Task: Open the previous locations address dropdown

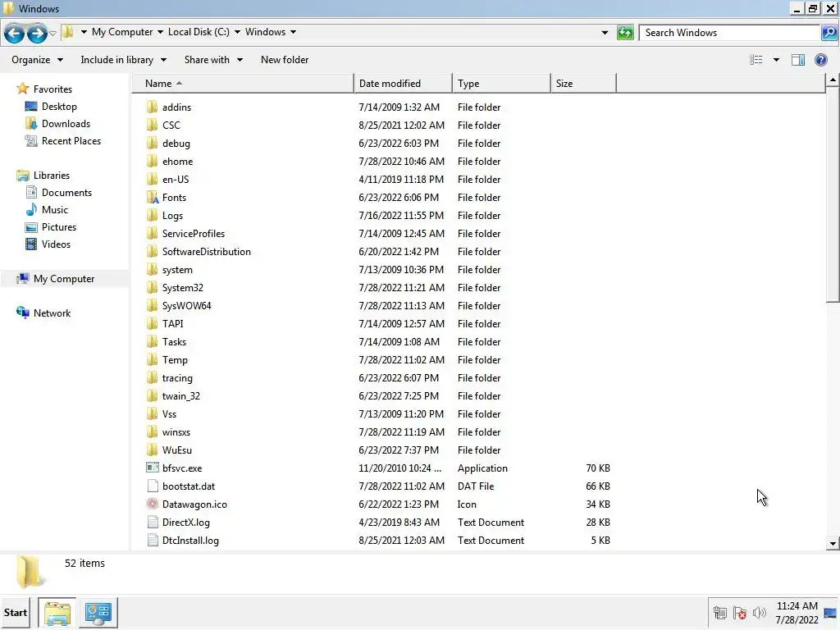Action: pyautogui.click(x=605, y=33)
